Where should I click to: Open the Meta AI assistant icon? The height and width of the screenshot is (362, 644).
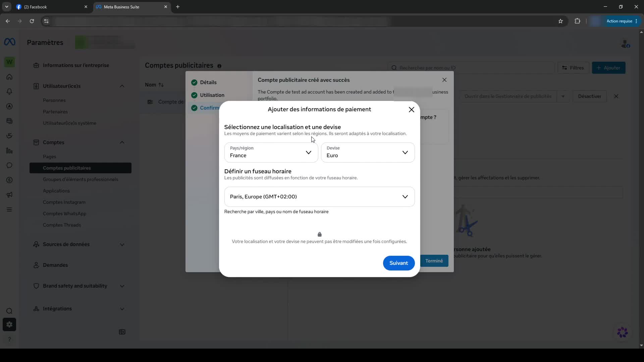[623, 332]
